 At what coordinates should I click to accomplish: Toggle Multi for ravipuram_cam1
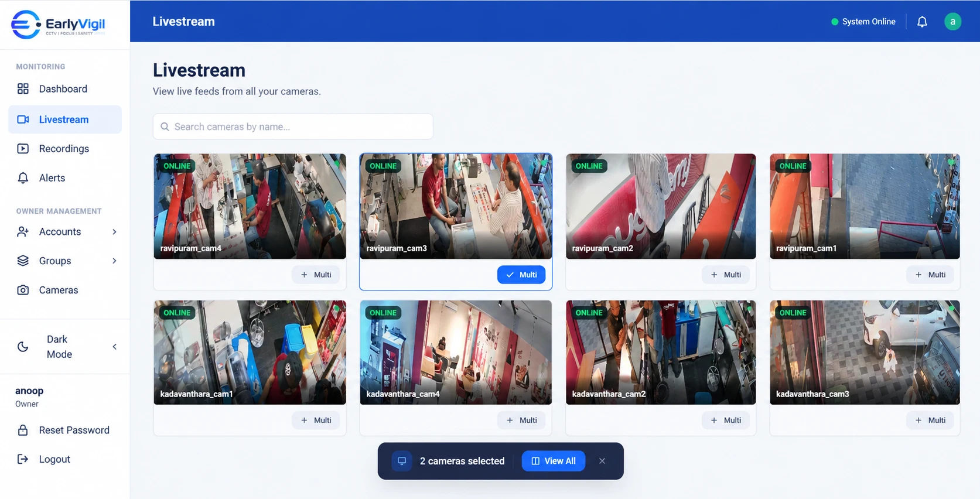930,275
